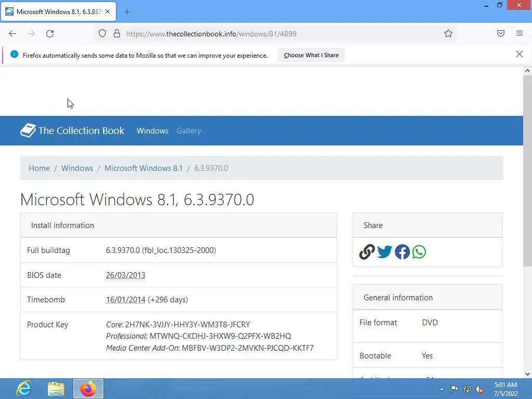View site security padlock info
The width and height of the screenshot is (532, 399).
pyautogui.click(x=117, y=34)
